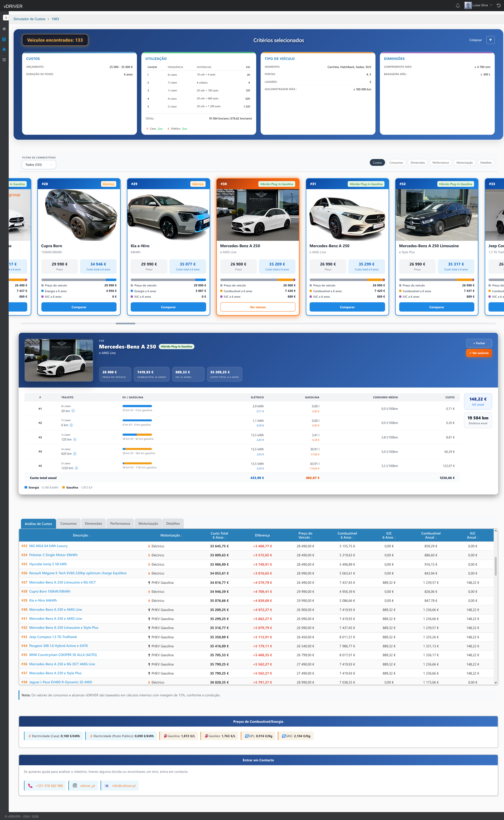The image size is (504, 820).
Task: Switch to Detalhes tab in lower table
Action: tap(173, 524)
